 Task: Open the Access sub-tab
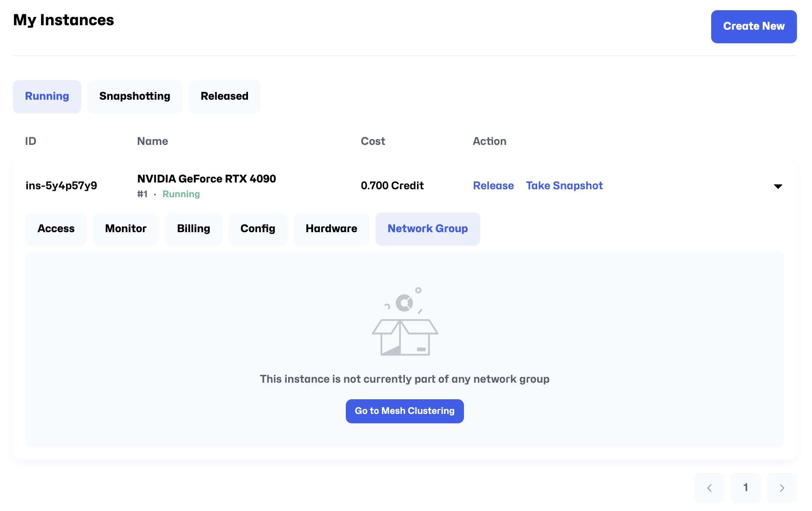coord(56,229)
